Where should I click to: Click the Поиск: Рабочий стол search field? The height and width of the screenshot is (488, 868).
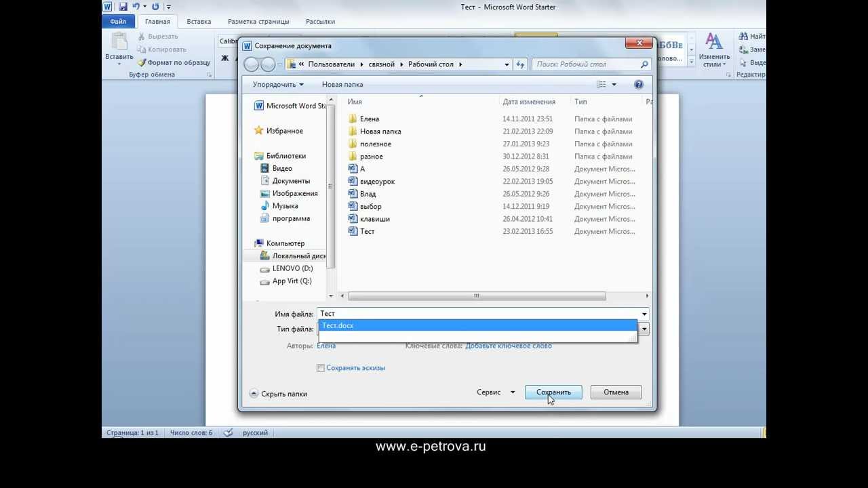(x=591, y=64)
